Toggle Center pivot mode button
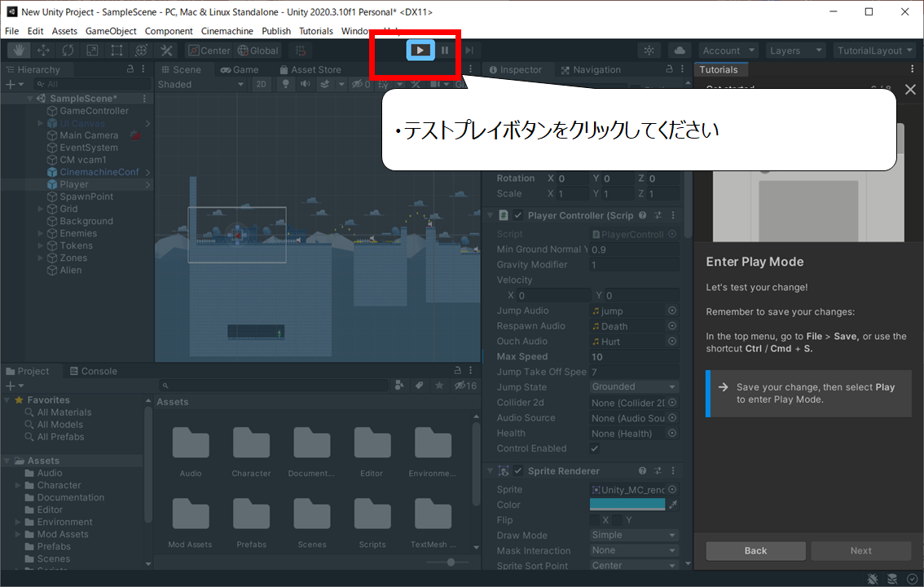The height and width of the screenshot is (587, 924). tap(209, 51)
